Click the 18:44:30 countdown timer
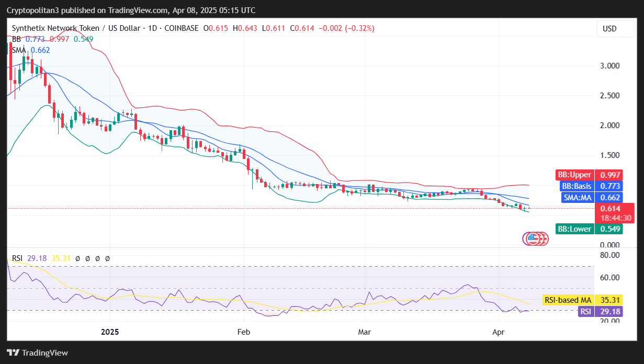 pyautogui.click(x=615, y=218)
